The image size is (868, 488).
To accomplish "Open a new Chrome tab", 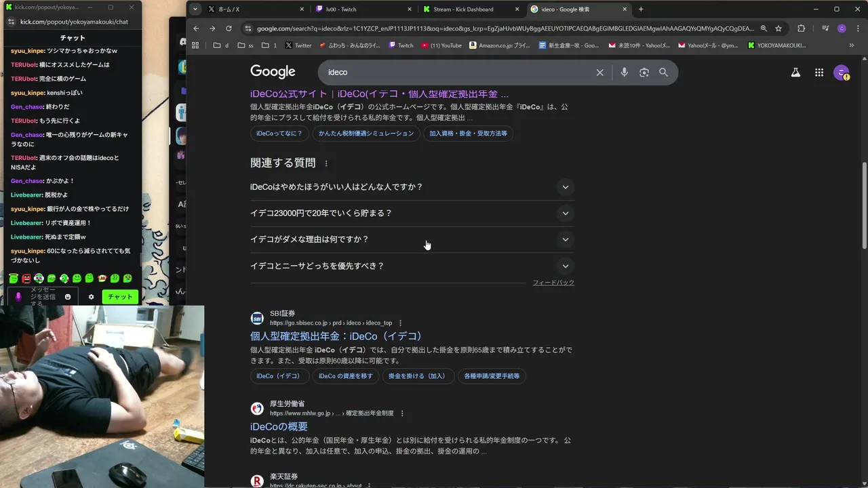I will click(x=641, y=9).
